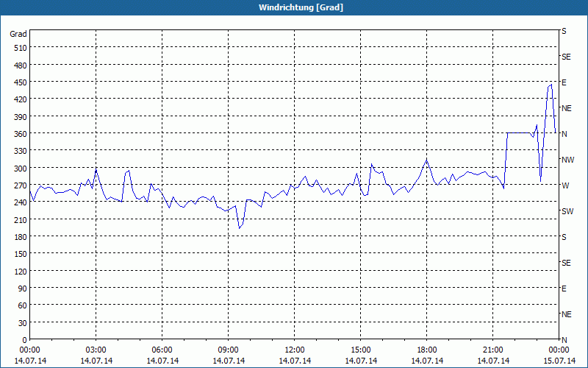Click the N compass label beside 360 gridline
The image size is (588, 368).
click(x=564, y=134)
